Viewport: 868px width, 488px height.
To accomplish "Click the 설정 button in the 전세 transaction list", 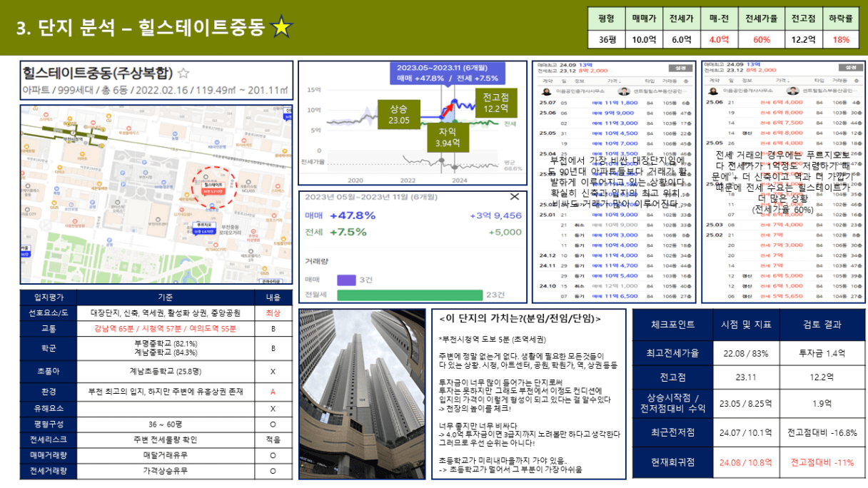I will [x=849, y=68].
